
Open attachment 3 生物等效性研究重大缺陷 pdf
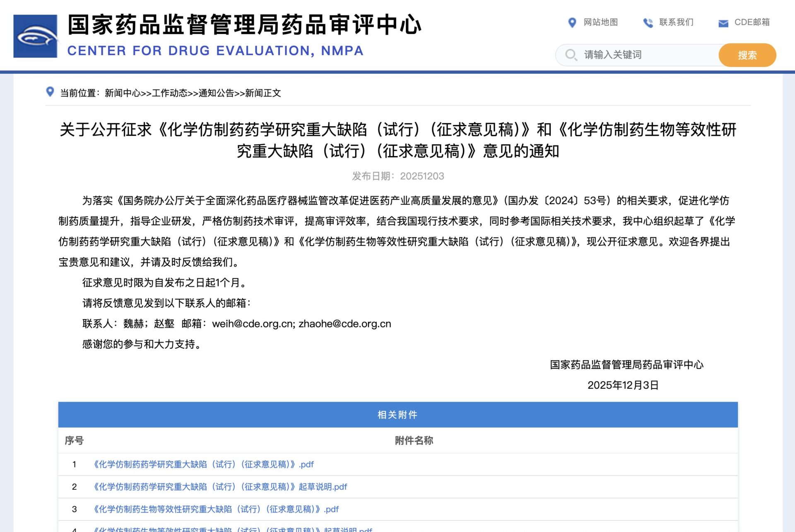(x=216, y=509)
